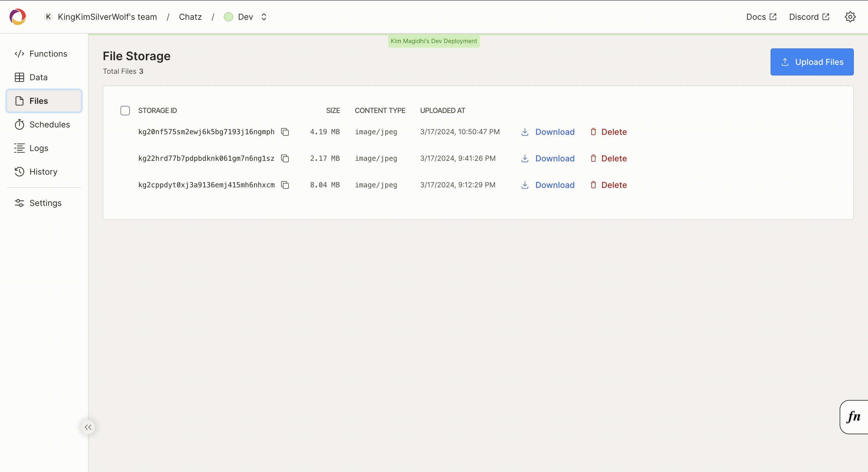
Task: Collapse the sidebar with double chevron
Action: coord(88,427)
